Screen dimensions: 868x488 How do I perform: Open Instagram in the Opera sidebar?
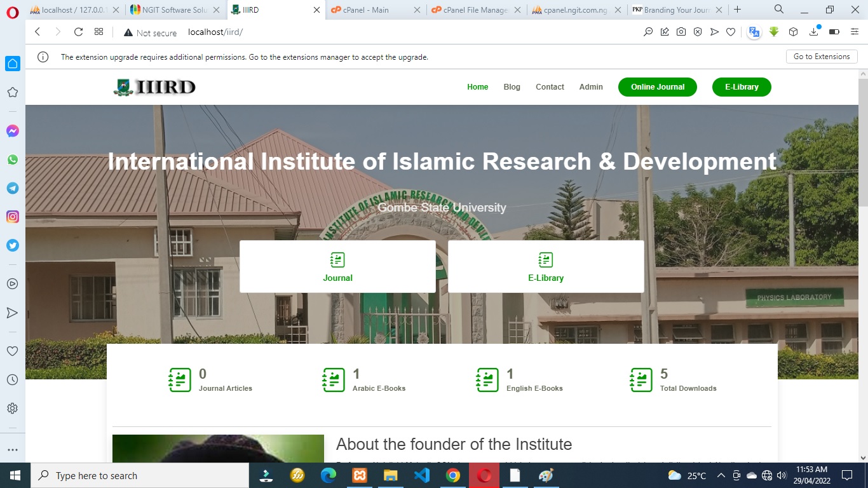click(x=13, y=217)
